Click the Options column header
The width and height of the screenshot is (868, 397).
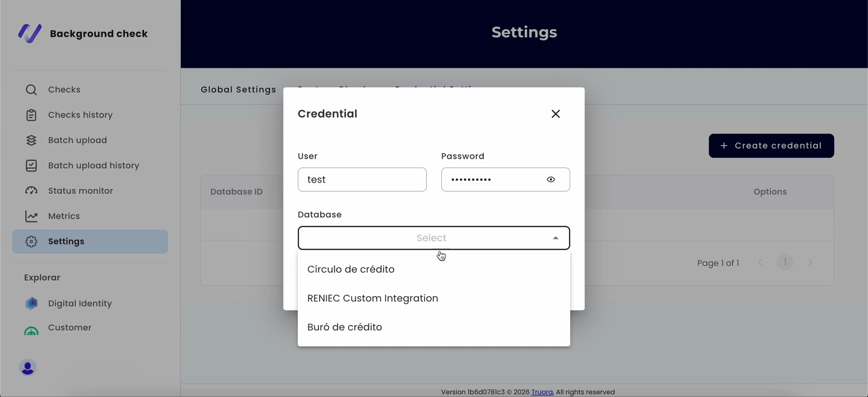pyautogui.click(x=770, y=192)
